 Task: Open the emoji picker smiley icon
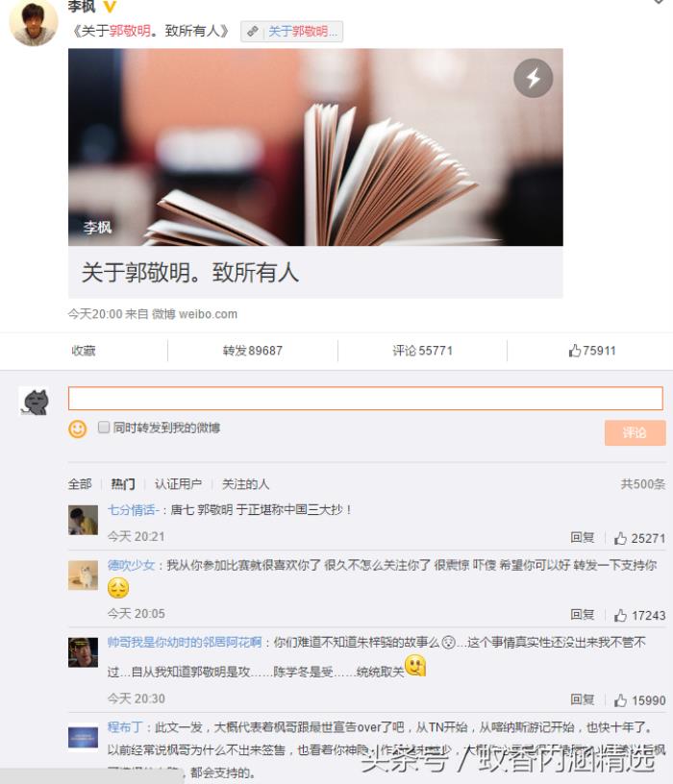click(78, 429)
